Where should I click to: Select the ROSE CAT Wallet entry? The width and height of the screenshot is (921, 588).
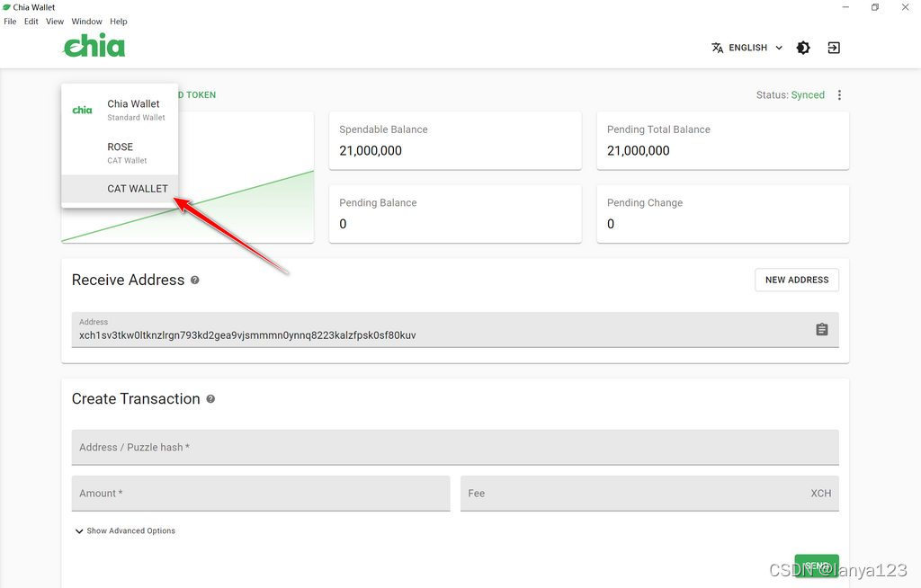[120, 153]
